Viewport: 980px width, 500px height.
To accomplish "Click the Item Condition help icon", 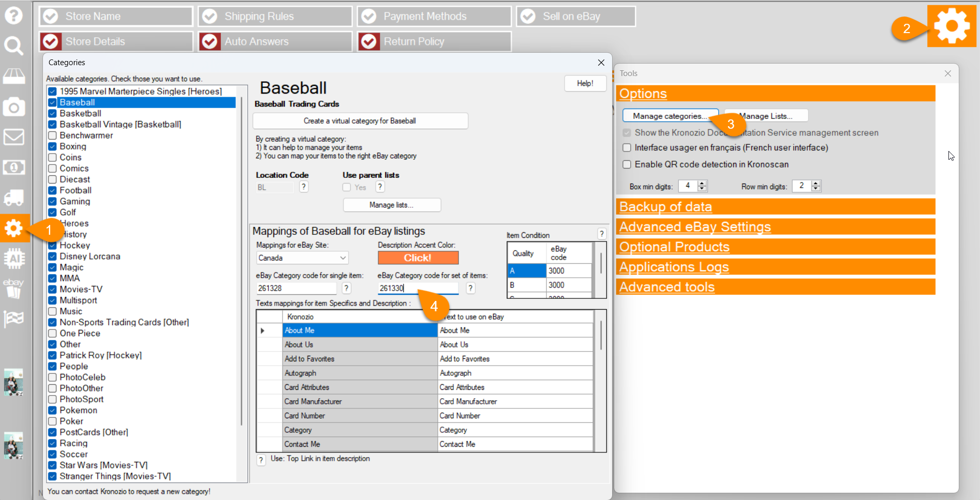I will 602,234.
